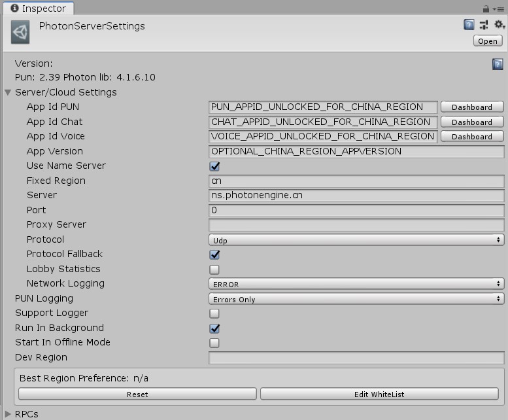Click the "Version:" label
Image resolution: width=508 pixels, height=420 pixels.
click(34, 63)
